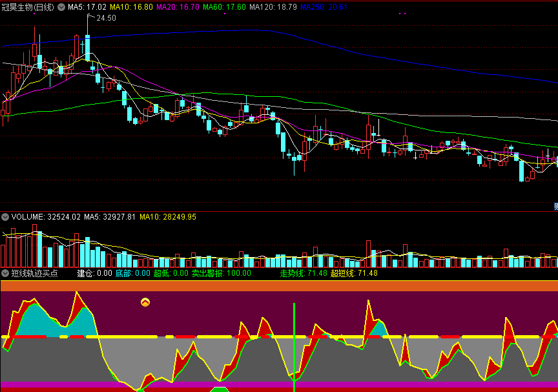Image resolution: width=558 pixels, height=392 pixels.
Task: Select the MA10: 16.80 label
Action: pyautogui.click(x=131, y=7)
